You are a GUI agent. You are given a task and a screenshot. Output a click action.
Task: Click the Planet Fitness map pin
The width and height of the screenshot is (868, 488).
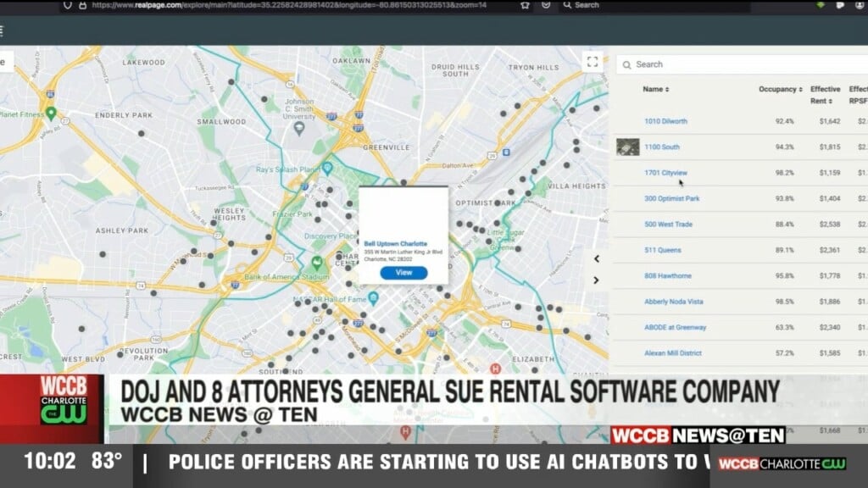pos(51,114)
